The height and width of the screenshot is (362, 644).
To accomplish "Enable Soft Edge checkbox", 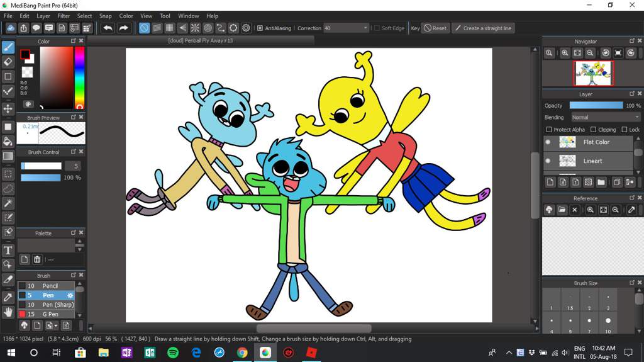I will click(x=377, y=28).
